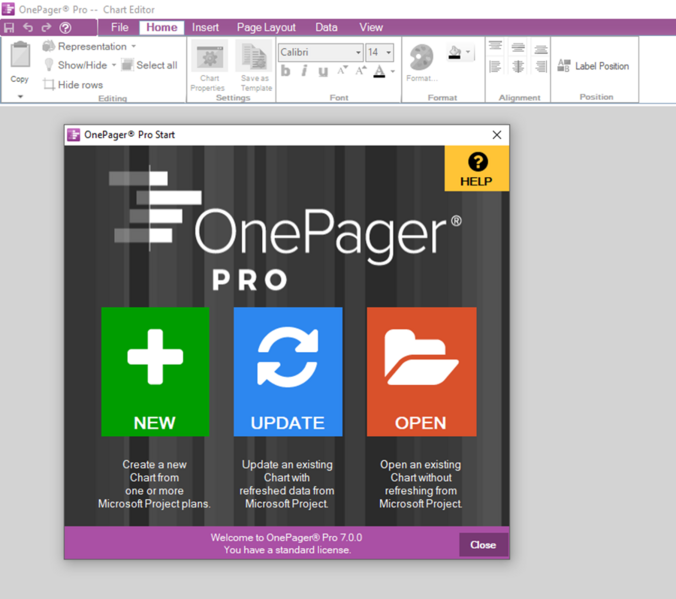Click the Copy clipboard icon

[x=20, y=55]
